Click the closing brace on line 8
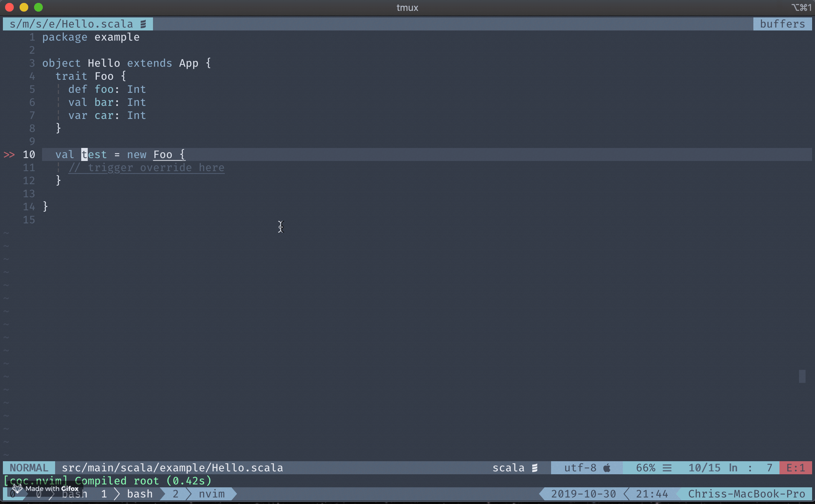 (58, 128)
